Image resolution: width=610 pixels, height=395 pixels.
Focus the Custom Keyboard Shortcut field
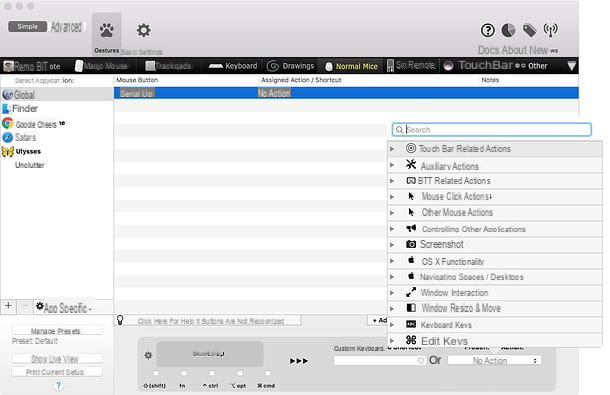(379, 360)
